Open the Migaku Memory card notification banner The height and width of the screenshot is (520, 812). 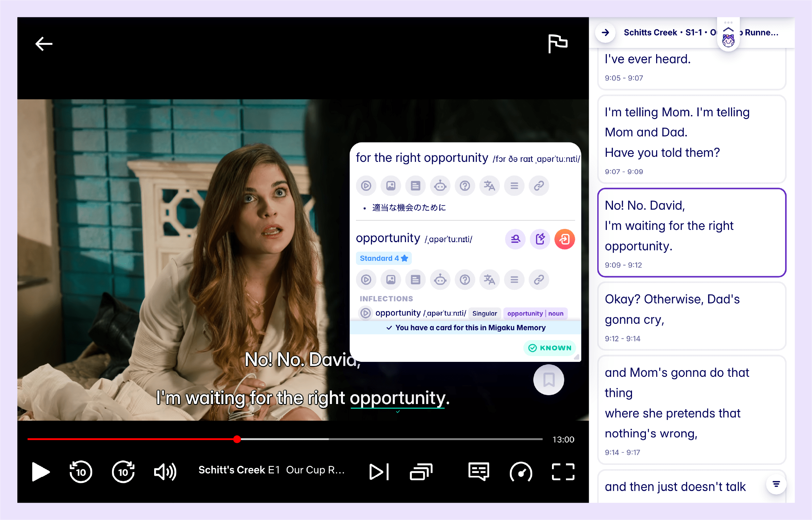tap(466, 328)
